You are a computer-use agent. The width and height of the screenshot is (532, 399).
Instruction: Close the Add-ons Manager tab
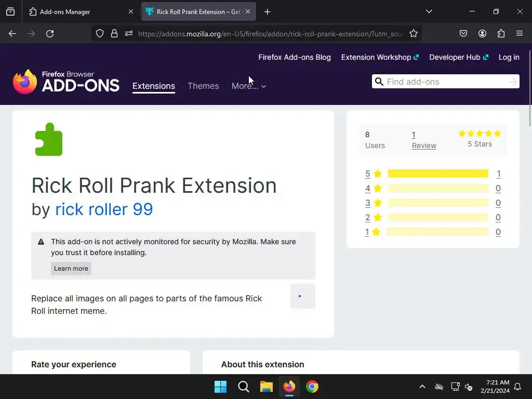click(x=130, y=11)
